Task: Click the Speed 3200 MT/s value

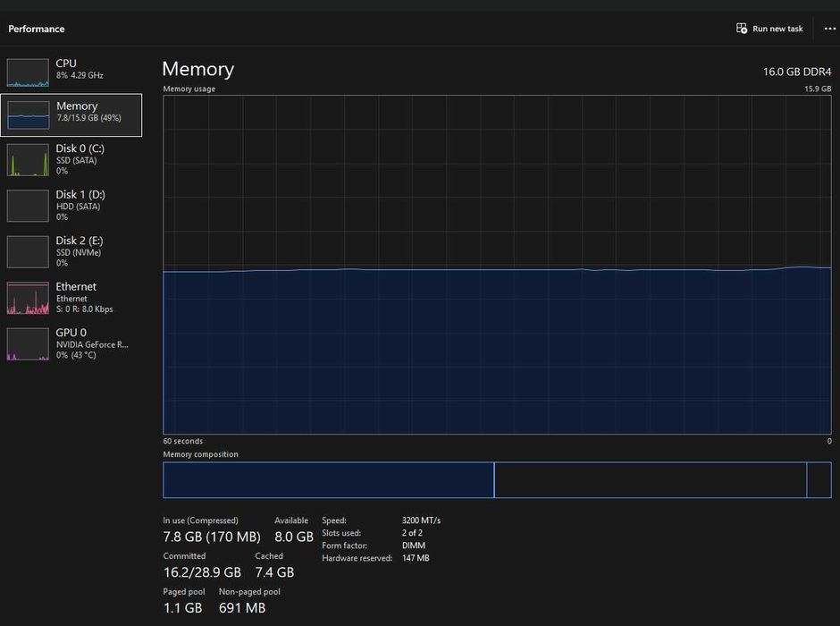Action: click(421, 520)
